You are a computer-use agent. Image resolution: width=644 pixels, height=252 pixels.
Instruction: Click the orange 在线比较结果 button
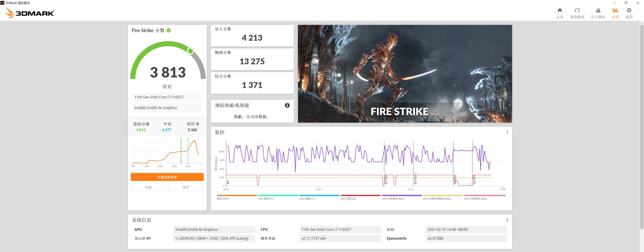click(167, 177)
